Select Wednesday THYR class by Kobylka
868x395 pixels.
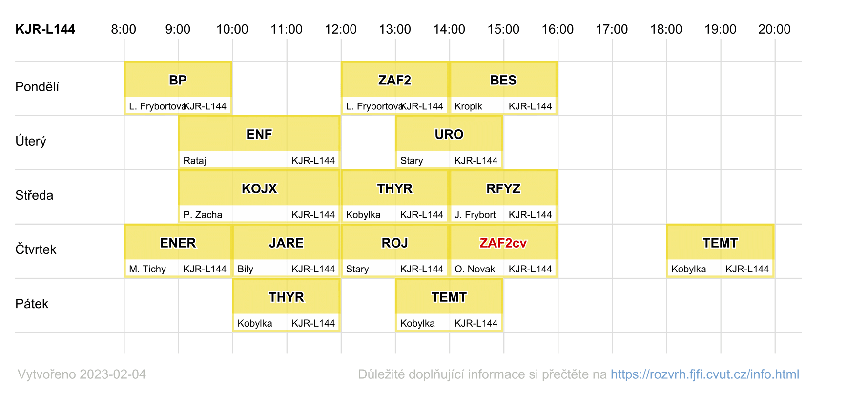coord(395,196)
